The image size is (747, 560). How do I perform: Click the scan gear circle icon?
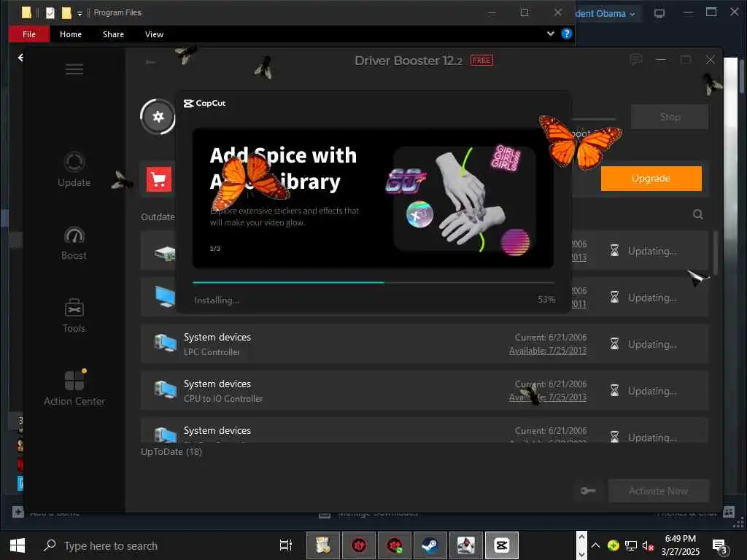(158, 116)
